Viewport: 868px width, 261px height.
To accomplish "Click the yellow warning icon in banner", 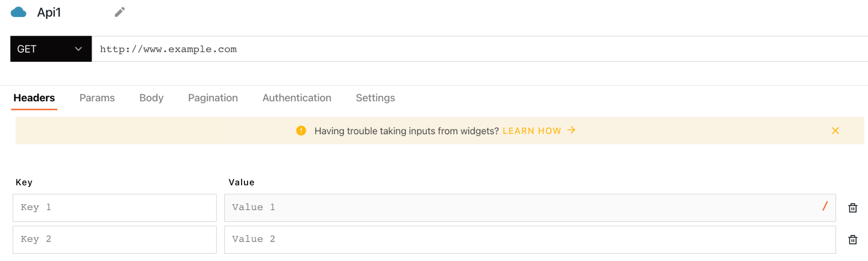I will click(x=301, y=130).
